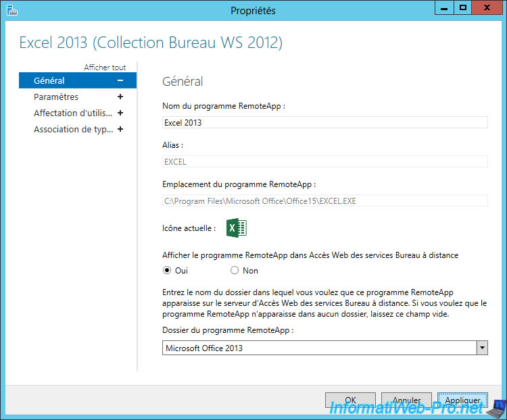Image resolution: width=507 pixels, height=420 pixels.
Task: Click the window system icon in title bar
Action: coord(12,10)
